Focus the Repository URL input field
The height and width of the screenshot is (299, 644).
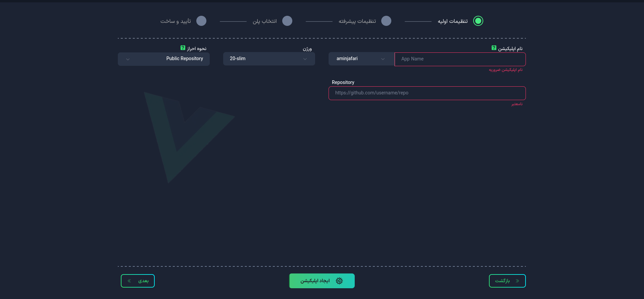[427, 93]
